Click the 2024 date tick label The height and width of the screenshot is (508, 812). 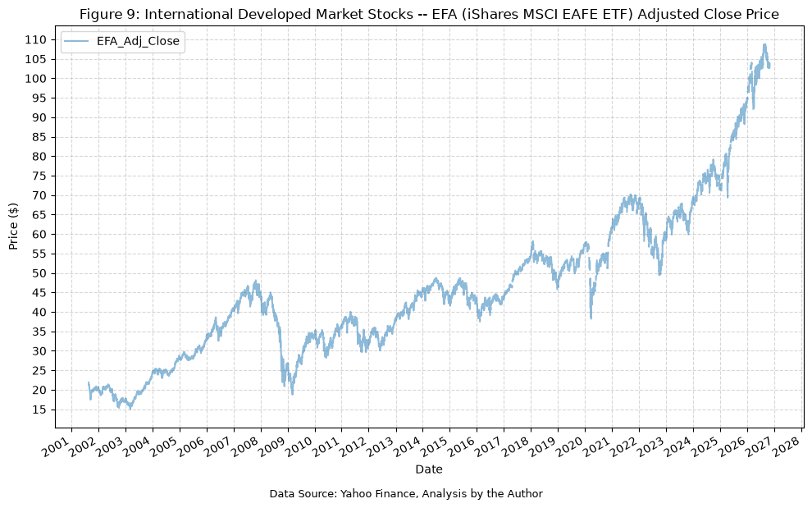pos(677,446)
